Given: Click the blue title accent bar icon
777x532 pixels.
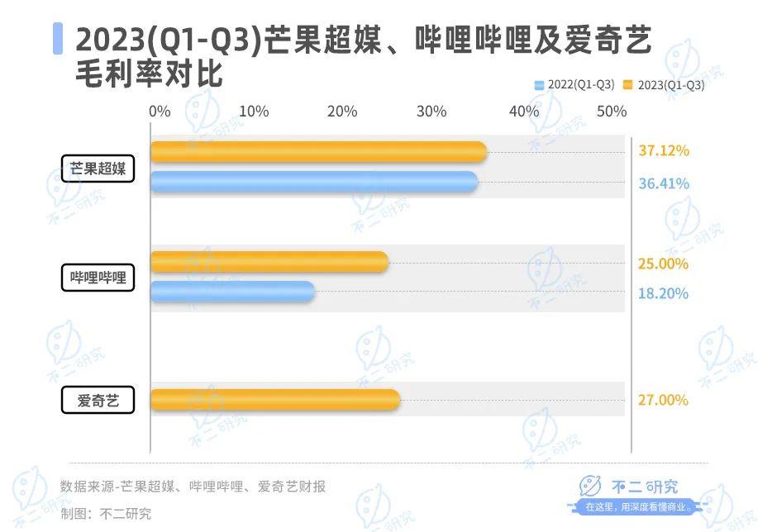Looking at the screenshot, I should pos(58,39).
